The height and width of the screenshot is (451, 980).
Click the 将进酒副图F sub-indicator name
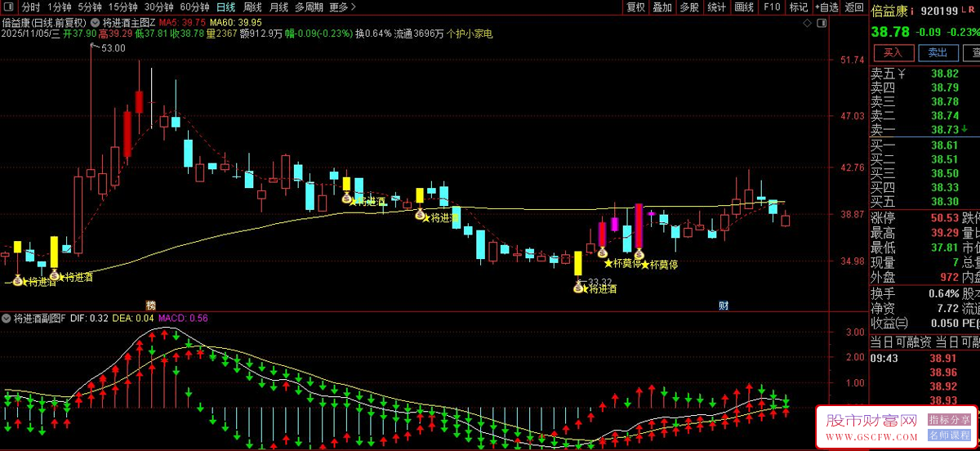(x=40, y=318)
